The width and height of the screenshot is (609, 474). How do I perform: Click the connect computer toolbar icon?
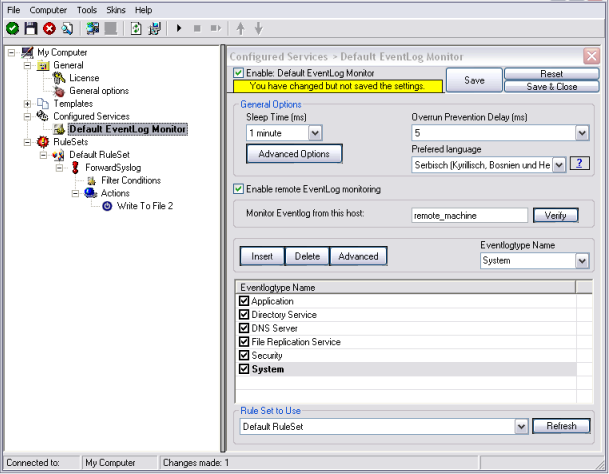[92, 28]
